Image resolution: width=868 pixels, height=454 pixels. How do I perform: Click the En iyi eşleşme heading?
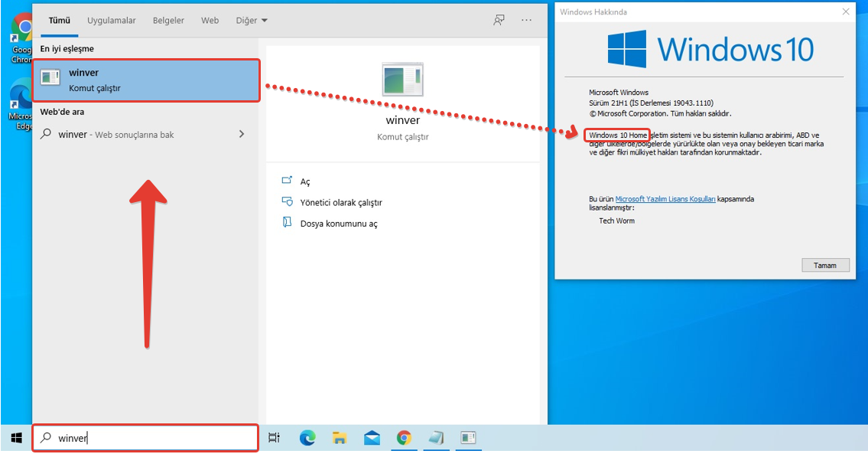coord(67,49)
